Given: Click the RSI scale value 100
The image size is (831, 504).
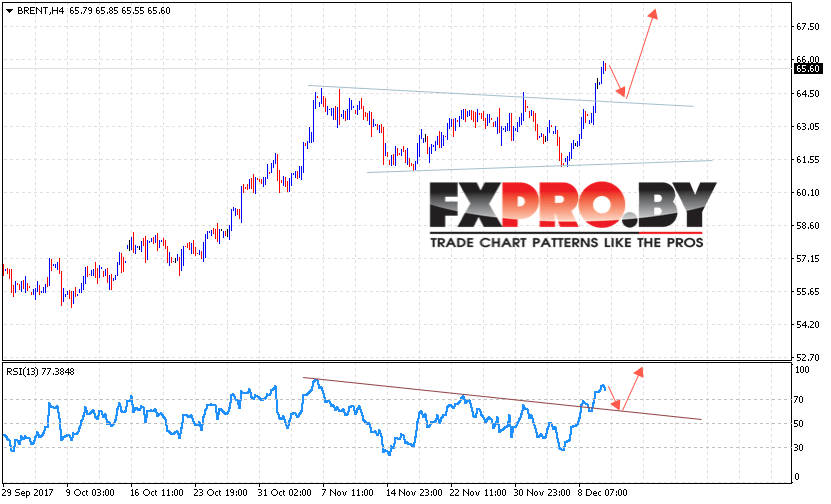Looking at the screenshot, I should [x=802, y=370].
